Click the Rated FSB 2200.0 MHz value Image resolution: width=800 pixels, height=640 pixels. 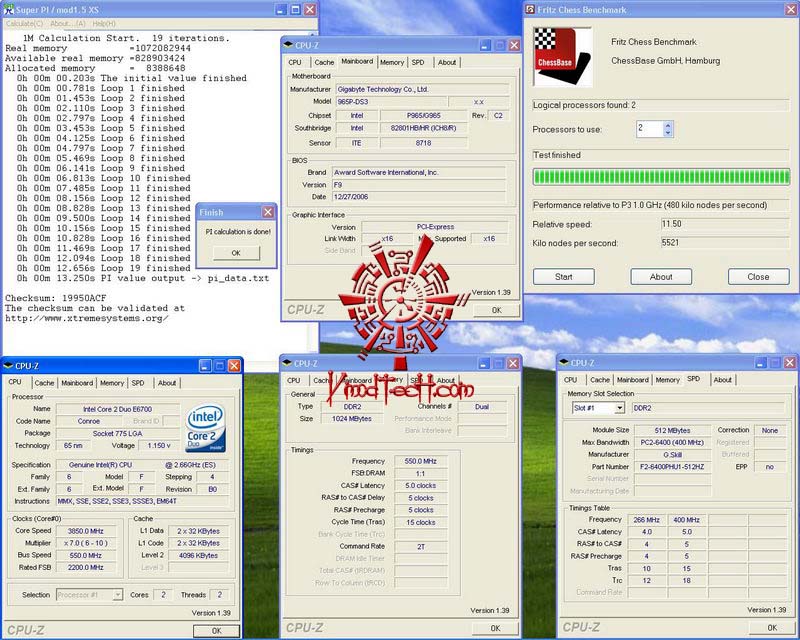[86, 567]
